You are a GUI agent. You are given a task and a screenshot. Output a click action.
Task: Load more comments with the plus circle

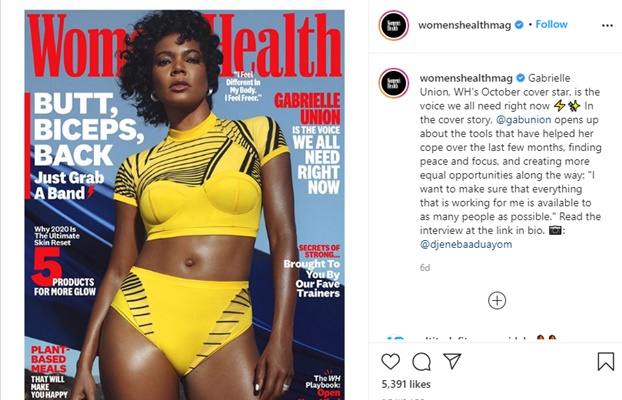(x=497, y=300)
